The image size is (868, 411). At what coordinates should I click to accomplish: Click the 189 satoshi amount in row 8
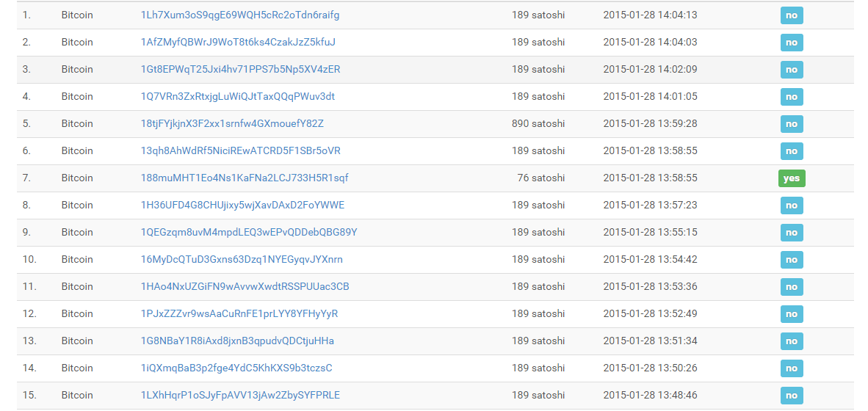(x=538, y=205)
